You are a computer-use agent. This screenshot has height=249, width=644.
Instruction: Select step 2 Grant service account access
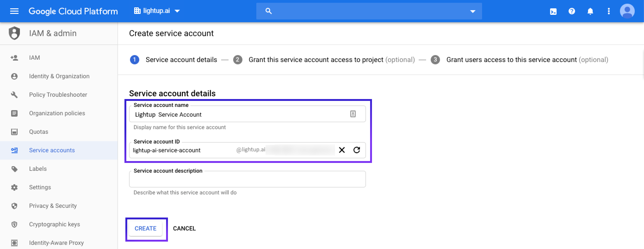(324, 60)
